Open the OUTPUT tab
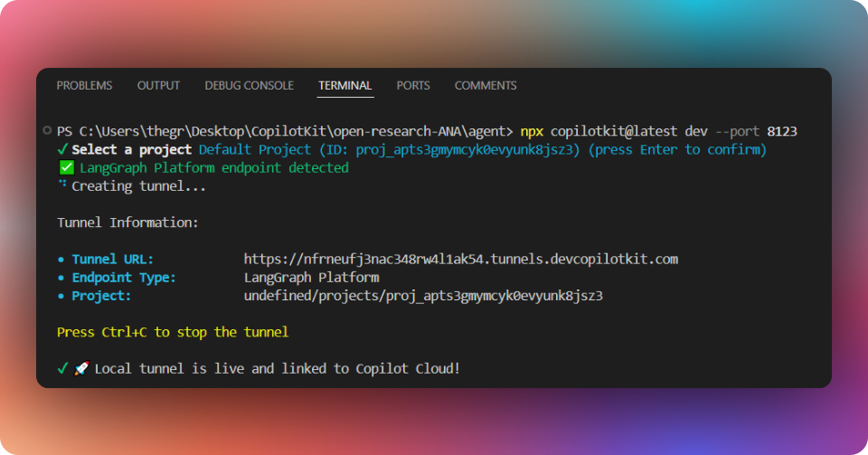Screen dimensions: 868x455 158,85
